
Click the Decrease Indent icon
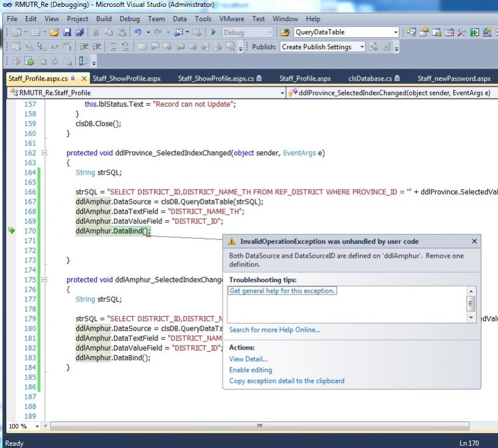click(x=84, y=47)
